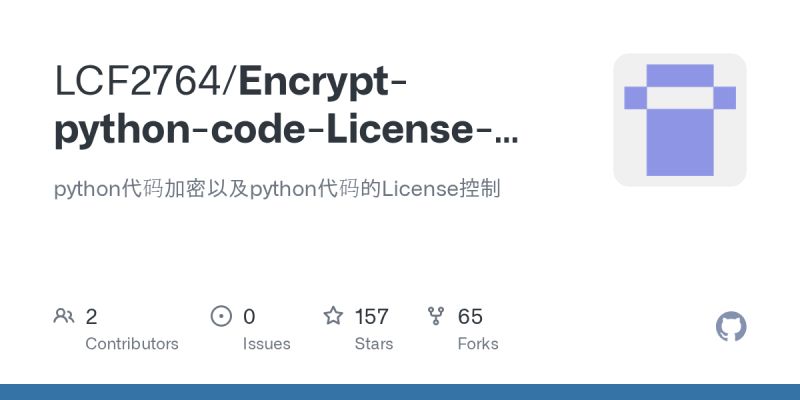Click the Contributors people icon
The width and height of the screenshot is (800, 400).
64,316
